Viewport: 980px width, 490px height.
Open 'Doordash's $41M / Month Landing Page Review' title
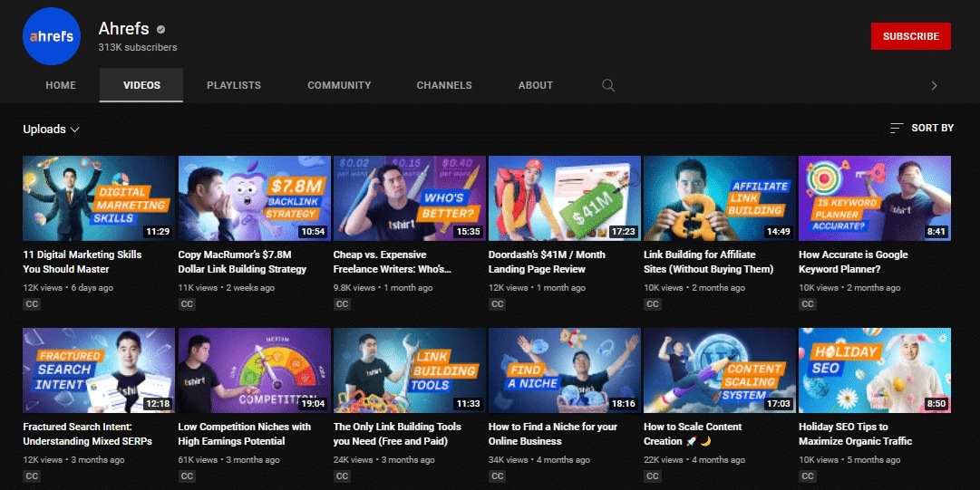click(x=547, y=262)
